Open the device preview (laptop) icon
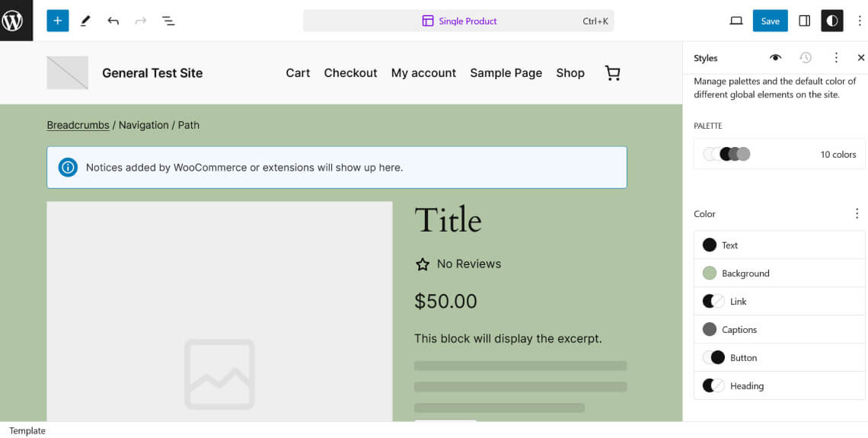This screenshot has height=438, width=868. pyautogui.click(x=736, y=21)
